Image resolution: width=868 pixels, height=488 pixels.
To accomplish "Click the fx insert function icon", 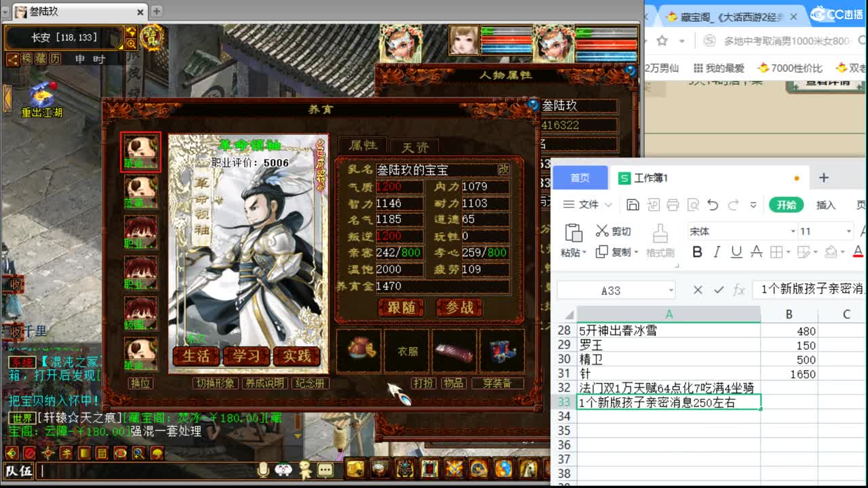I will (x=739, y=290).
